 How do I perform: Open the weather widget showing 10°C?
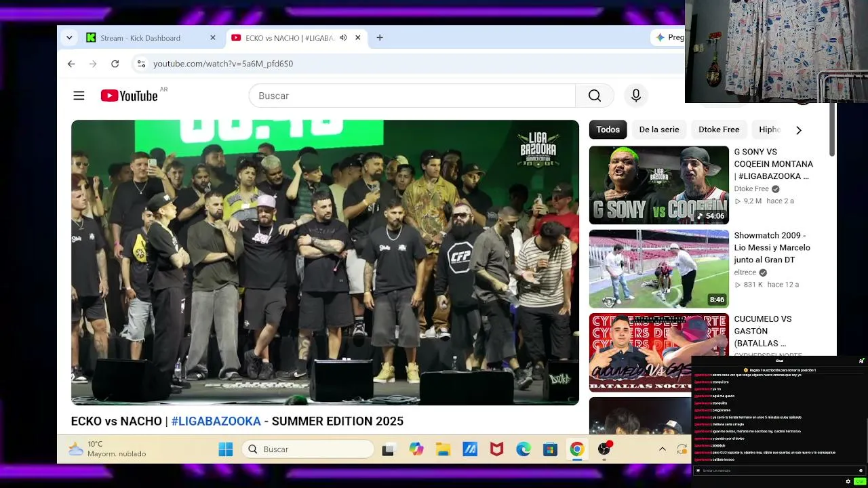(107, 449)
